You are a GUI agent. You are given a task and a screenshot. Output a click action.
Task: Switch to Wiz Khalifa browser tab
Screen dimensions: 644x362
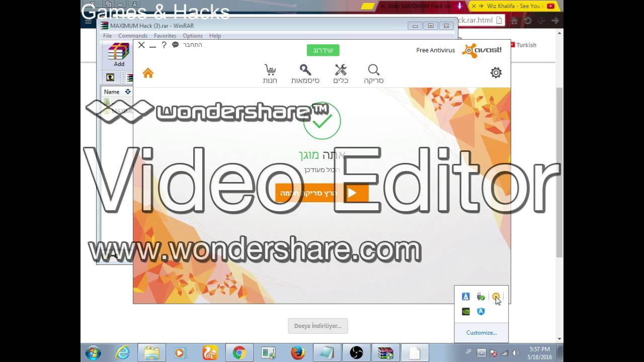tap(513, 6)
